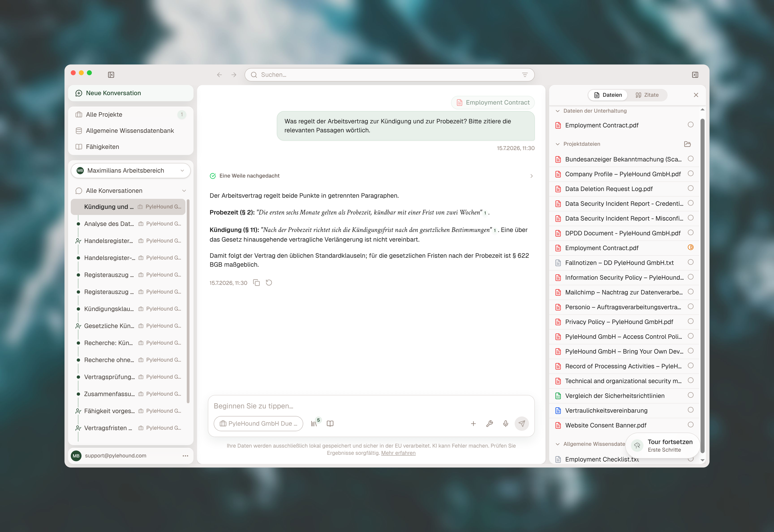774x532 pixels.
Task: Switch to the Zitate tab
Action: point(647,95)
